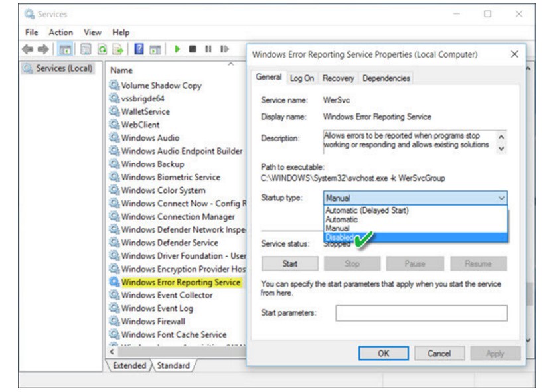Open the Action menu

(x=61, y=33)
